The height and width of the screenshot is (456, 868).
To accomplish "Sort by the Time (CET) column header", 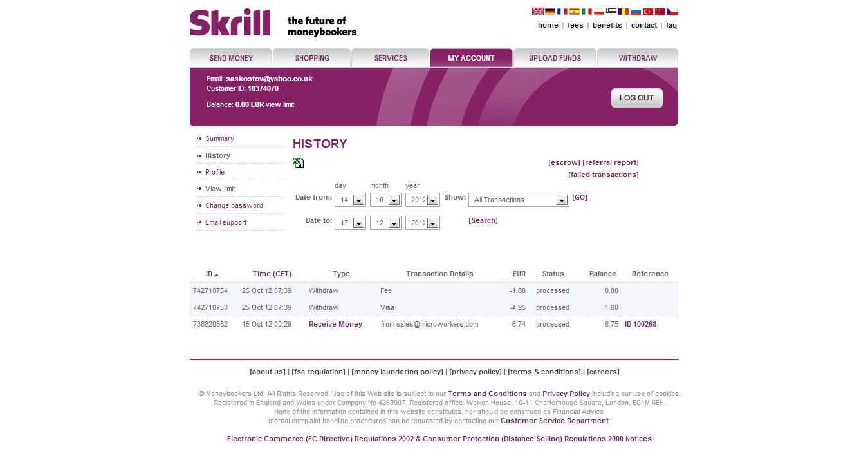I will click(x=272, y=274).
